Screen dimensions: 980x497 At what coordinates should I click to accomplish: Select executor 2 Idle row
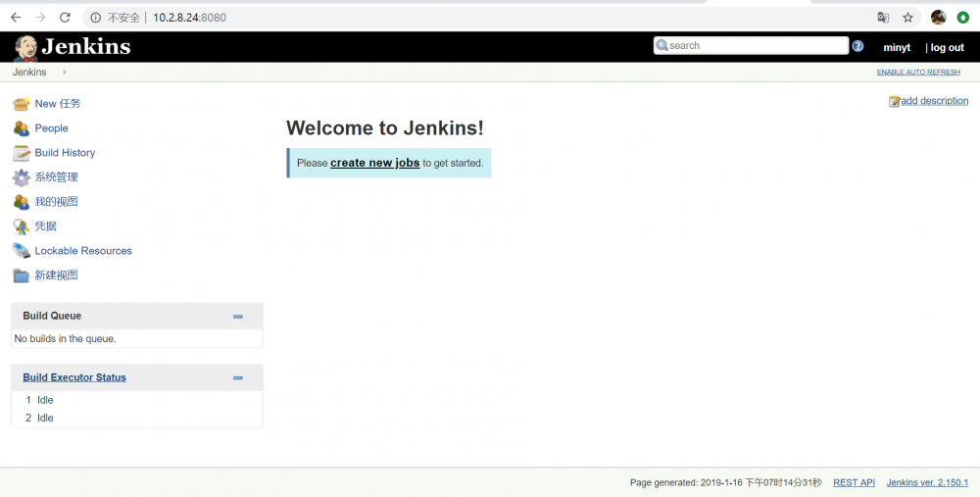(137, 419)
